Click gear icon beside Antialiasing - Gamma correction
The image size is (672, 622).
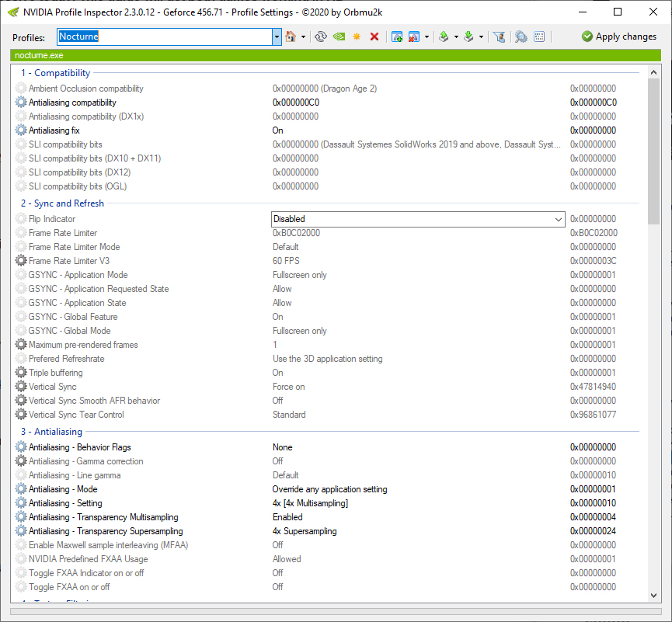[x=20, y=461]
